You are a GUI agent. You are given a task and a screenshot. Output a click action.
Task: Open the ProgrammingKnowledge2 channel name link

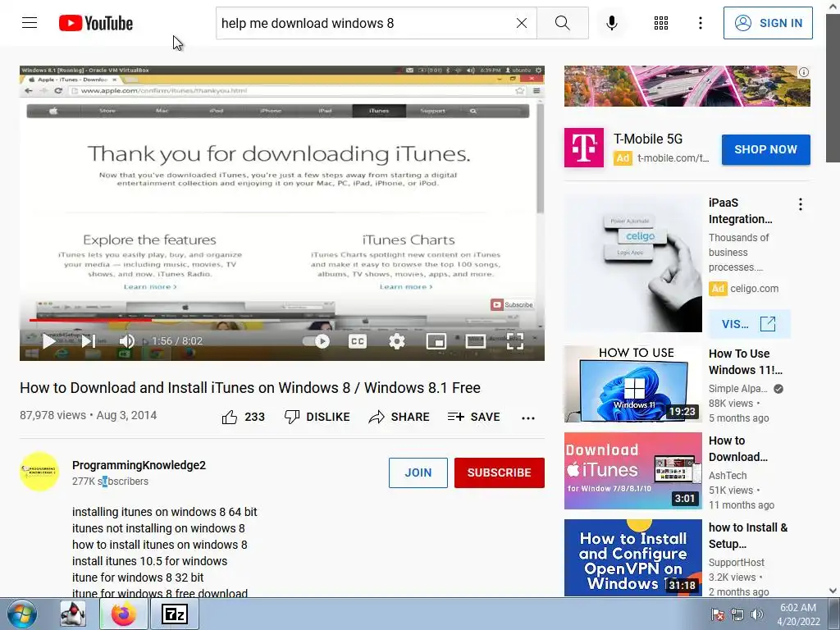click(x=139, y=465)
